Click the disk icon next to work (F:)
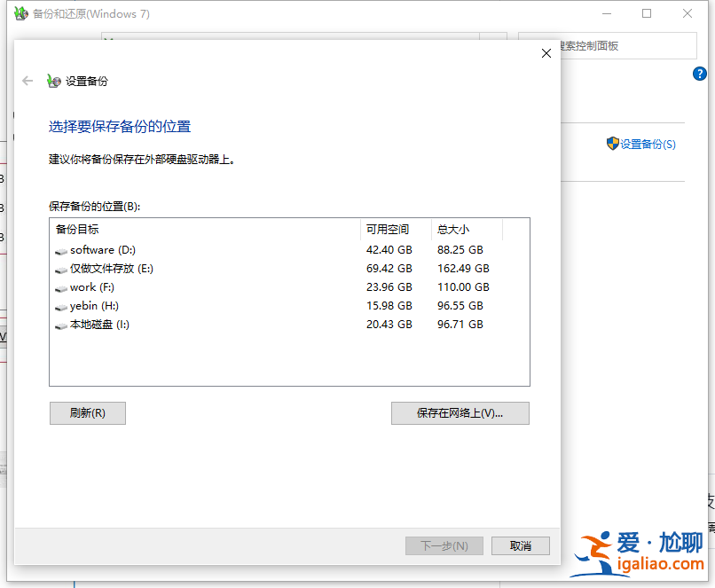This screenshot has width=715, height=588. click(x=62, y=287)
